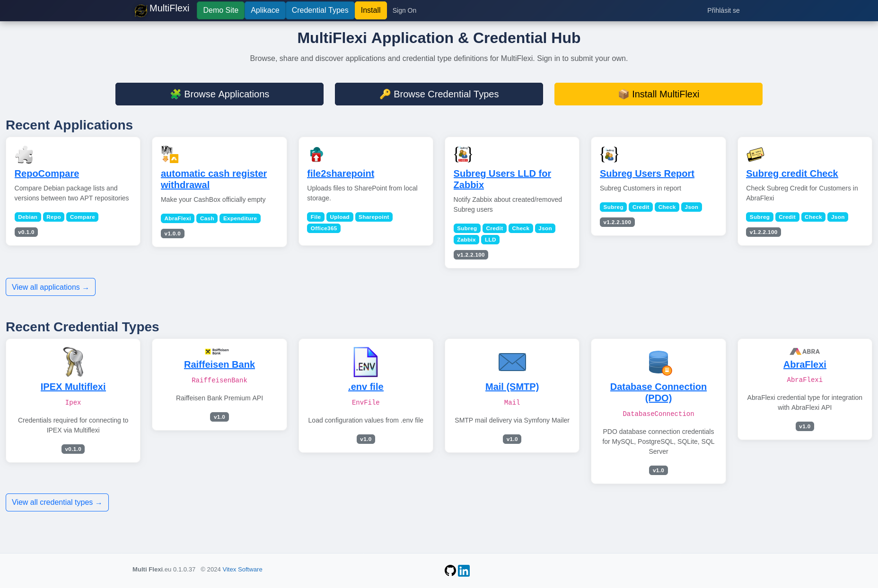Click the v1.2.2.100 badge on Subreg Users Report
This screenshot has height=588, width=878.
617,222
